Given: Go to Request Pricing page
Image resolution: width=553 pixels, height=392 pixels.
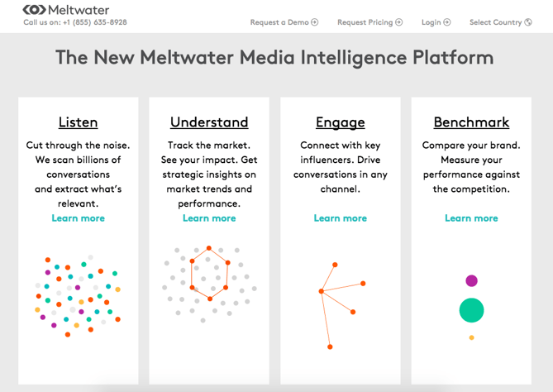Looking at the screenshot, I should [365, 22].
